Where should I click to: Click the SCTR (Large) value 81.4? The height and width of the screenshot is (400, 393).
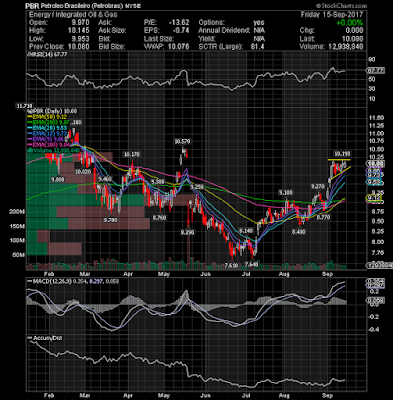[257, 47]
